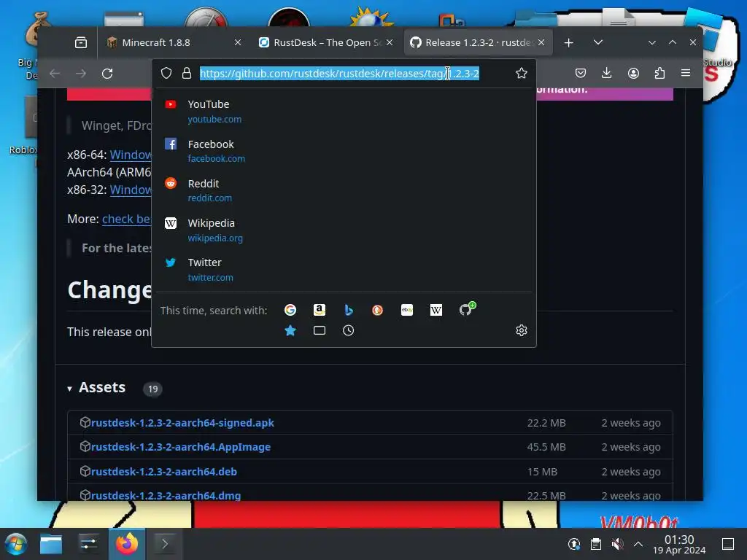Choose the Wikipedia suggestion
The height and width of the screenshot is (560, 747).
click(x=344, y=230)
